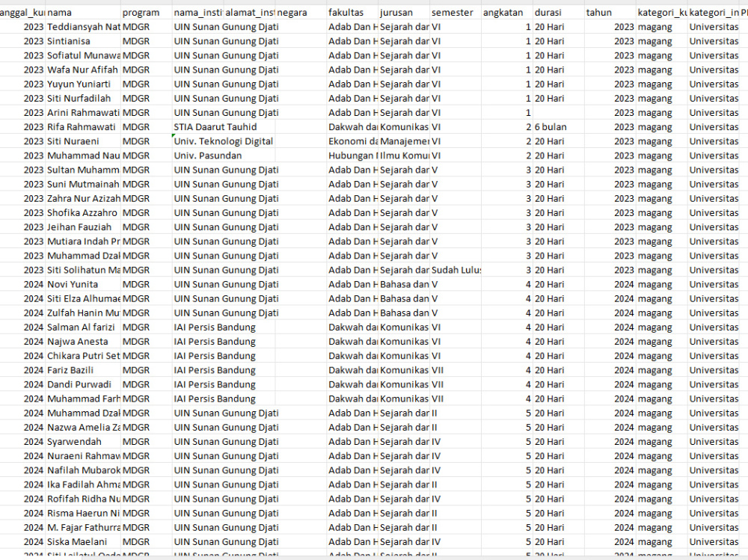Screen dimensions: 748x560
Task: Click the cell 'M. Fajar Fathurra'
Action: pos(83,528)
